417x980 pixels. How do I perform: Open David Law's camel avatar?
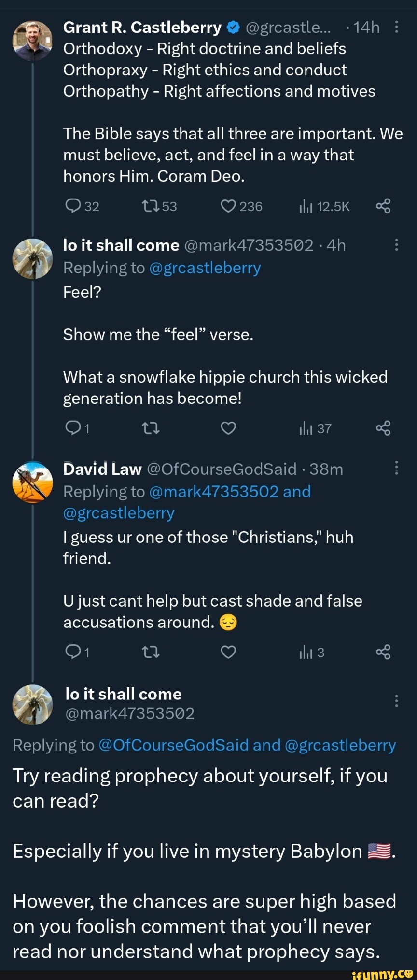pos(32,482)
